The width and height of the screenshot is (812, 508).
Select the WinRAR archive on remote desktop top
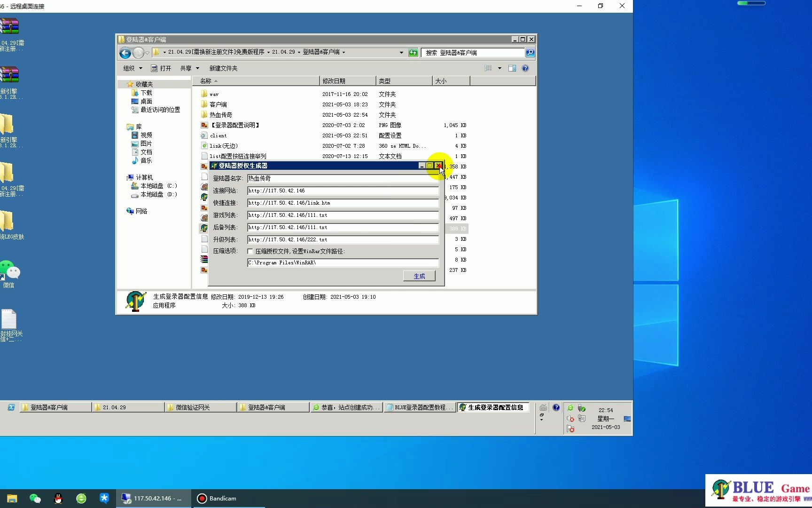[x=9, y=34]
